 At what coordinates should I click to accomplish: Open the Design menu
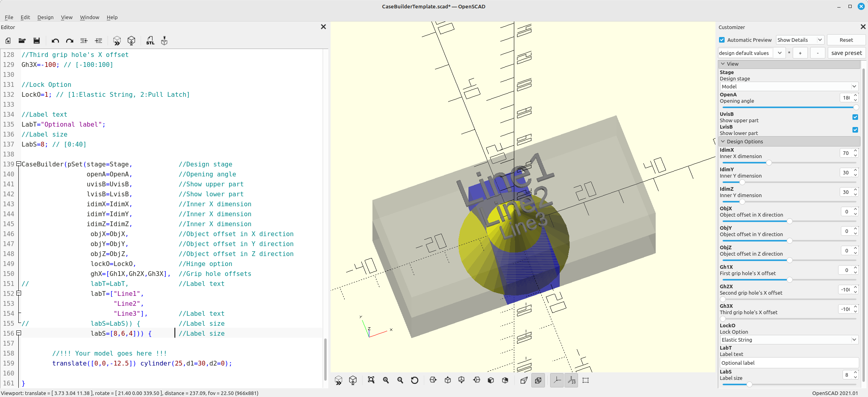point(45,17)
